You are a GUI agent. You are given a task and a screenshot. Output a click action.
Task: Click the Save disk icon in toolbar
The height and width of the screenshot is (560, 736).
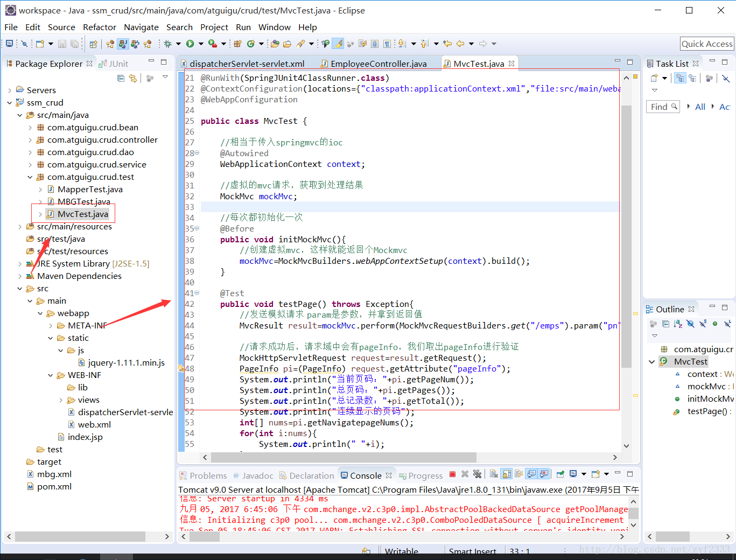coord(62,44)
